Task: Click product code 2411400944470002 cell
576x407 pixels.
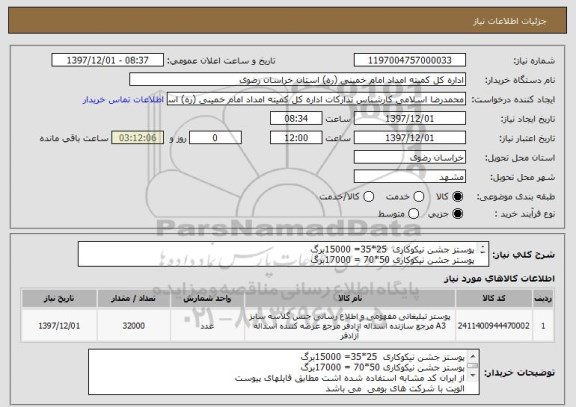Action: 494,326
